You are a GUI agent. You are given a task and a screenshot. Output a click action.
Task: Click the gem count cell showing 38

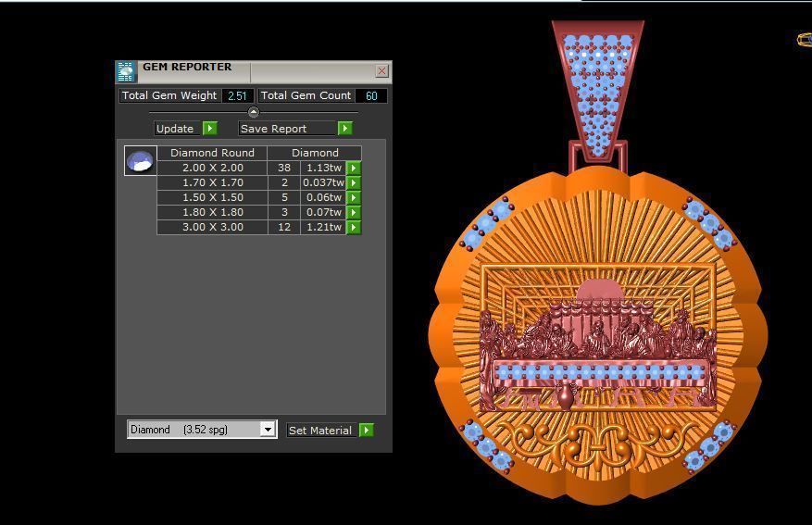[x=284, y=168]
